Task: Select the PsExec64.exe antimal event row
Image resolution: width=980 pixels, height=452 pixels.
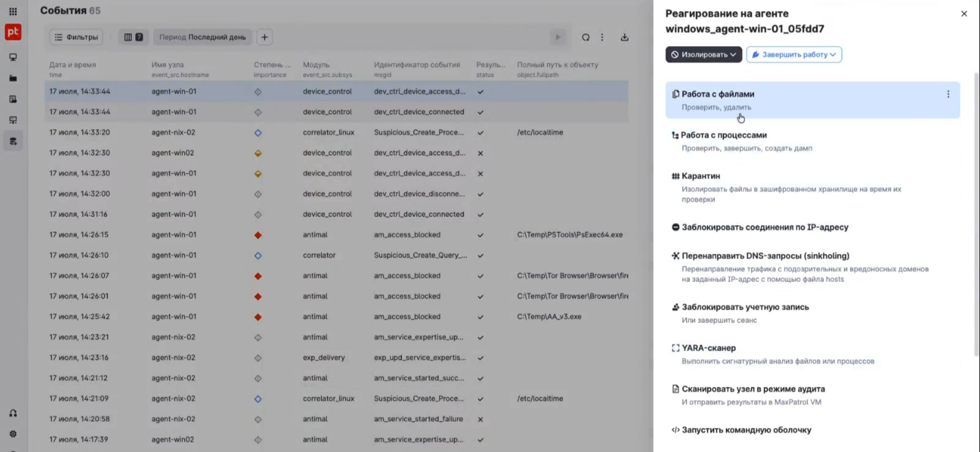Action: [336, 235]
